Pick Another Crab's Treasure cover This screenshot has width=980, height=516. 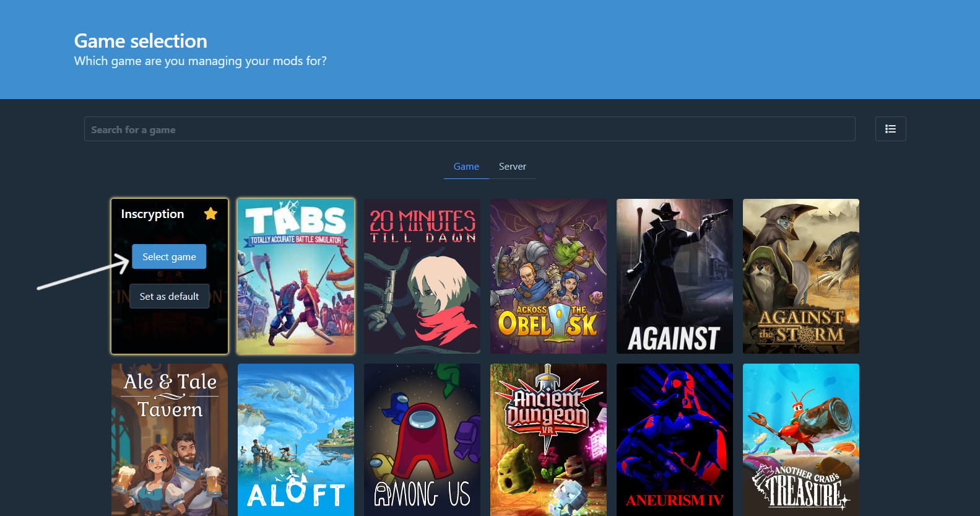tap(801, 440)
